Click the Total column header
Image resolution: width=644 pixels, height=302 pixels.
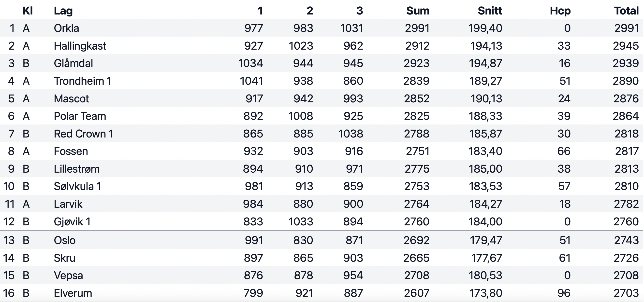click(x=627, y=11)
